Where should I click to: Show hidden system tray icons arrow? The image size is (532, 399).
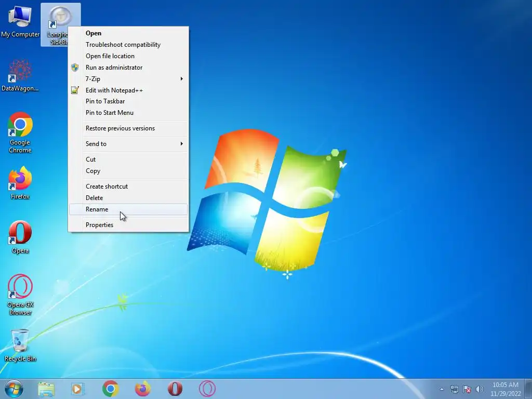442,389
